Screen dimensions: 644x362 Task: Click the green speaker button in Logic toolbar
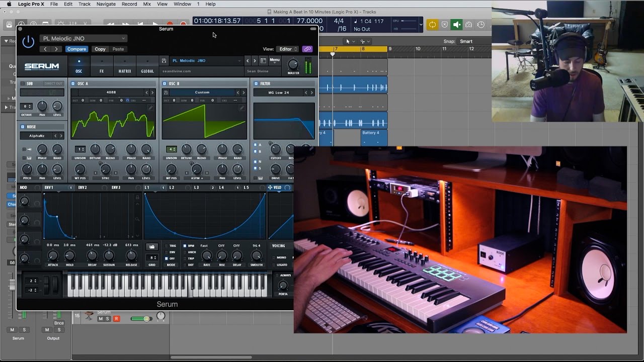456,25
